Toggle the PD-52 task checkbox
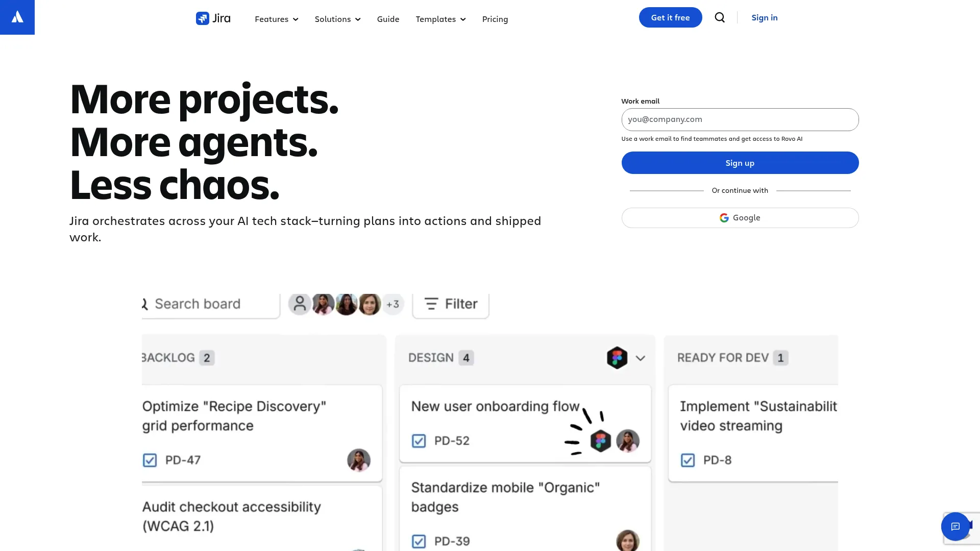 coord(419,441)
